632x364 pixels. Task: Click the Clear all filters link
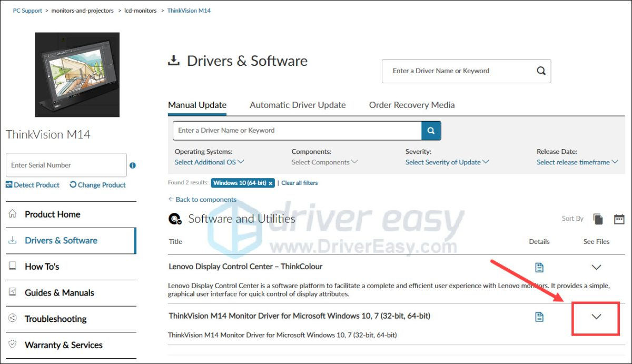(299, 183)
